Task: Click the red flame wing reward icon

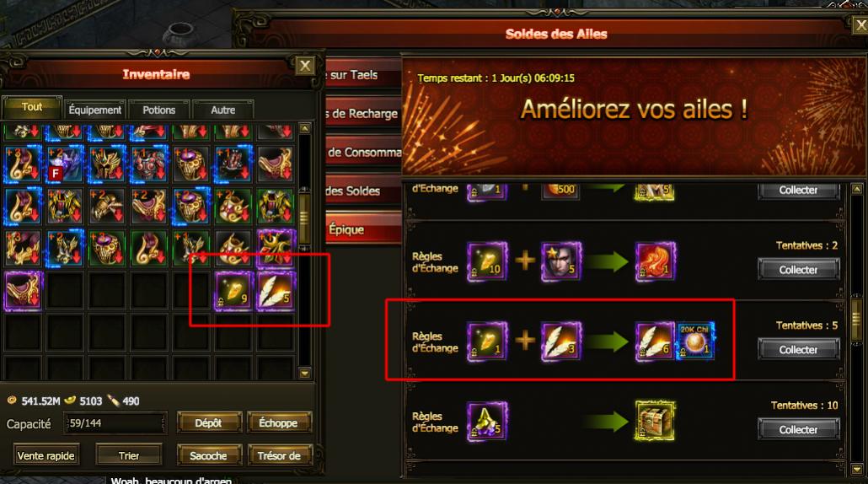Action: (654, 261)
